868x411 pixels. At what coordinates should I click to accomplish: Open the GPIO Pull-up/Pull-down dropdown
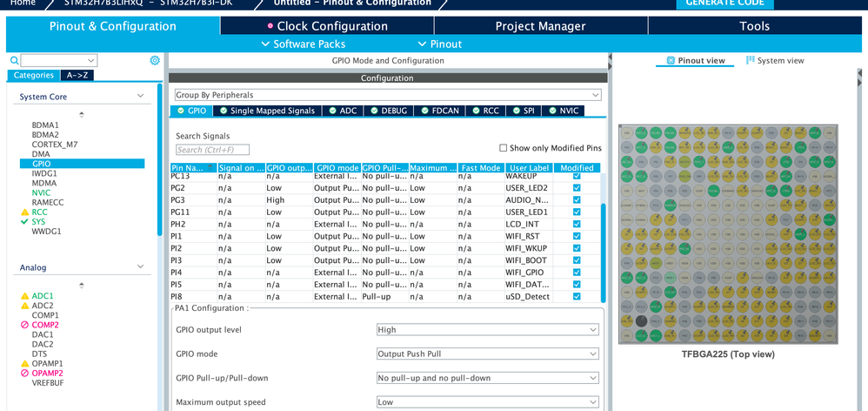click(x=487, y=378)
